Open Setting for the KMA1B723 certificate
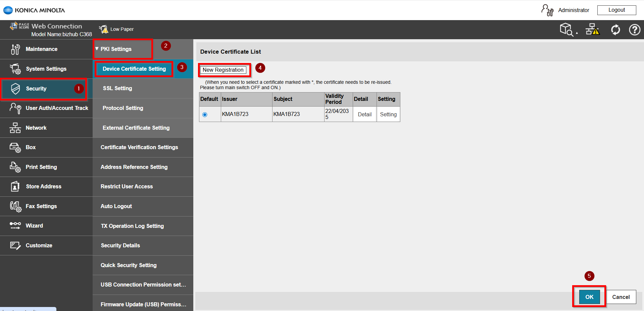The height and width of the screenshot is (311, 644). click(x=388, y=115)
